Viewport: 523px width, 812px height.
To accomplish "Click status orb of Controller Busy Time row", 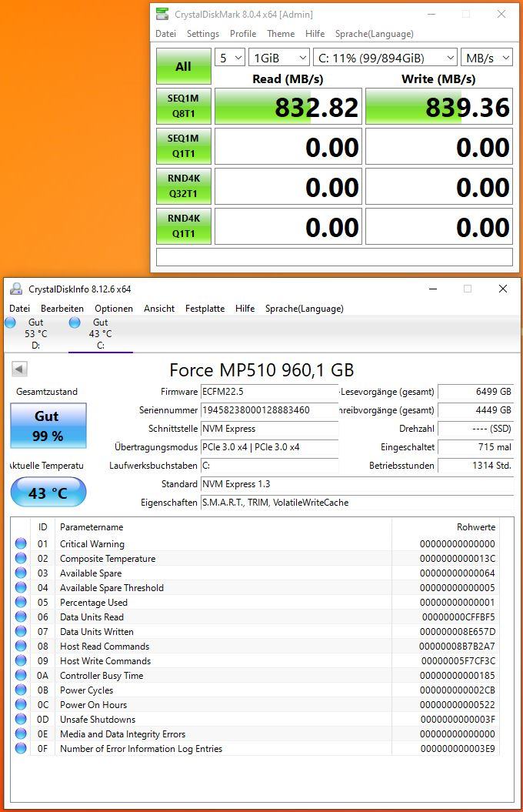I will tap(21, 675).
